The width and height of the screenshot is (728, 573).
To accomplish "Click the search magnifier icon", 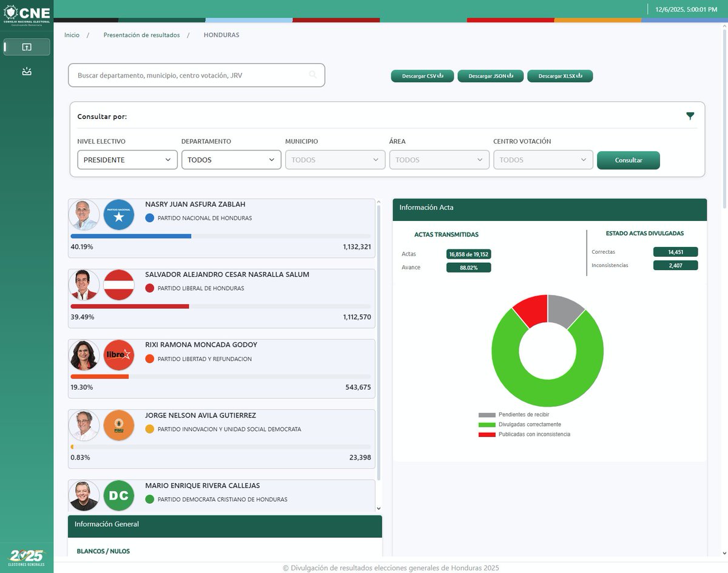I will tap(313, 75).
